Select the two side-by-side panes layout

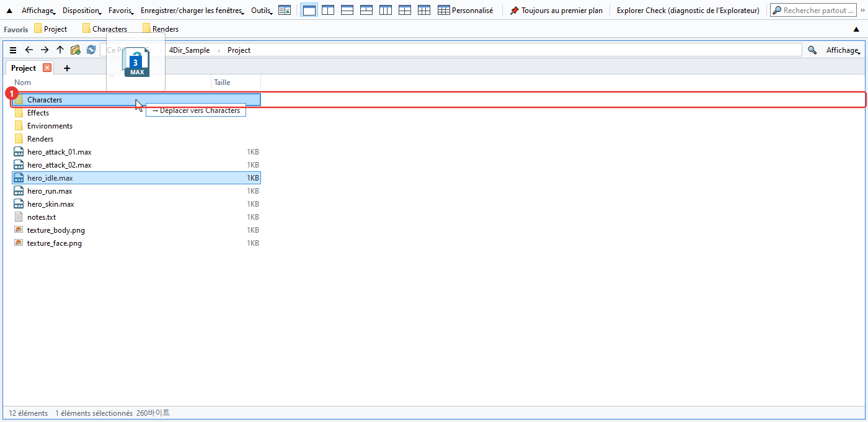[x=328, y=11]
